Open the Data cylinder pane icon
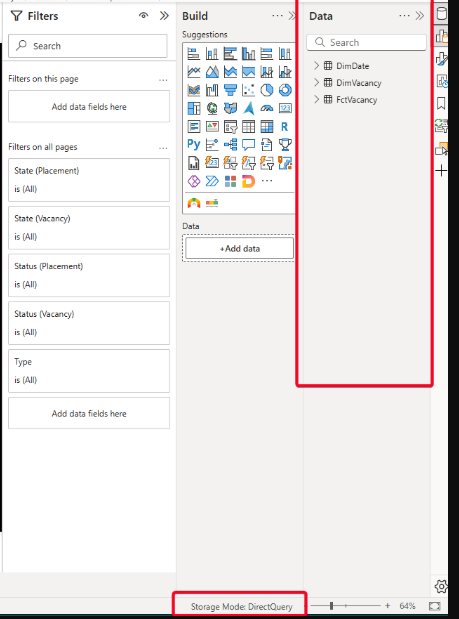 click(x=441, y=13)
